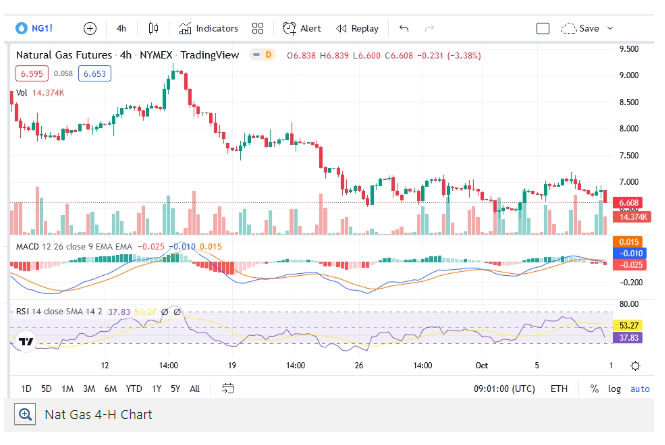Toggle log scale mode
This screenshot has width=665, height=445.
[x=614, y=389]
